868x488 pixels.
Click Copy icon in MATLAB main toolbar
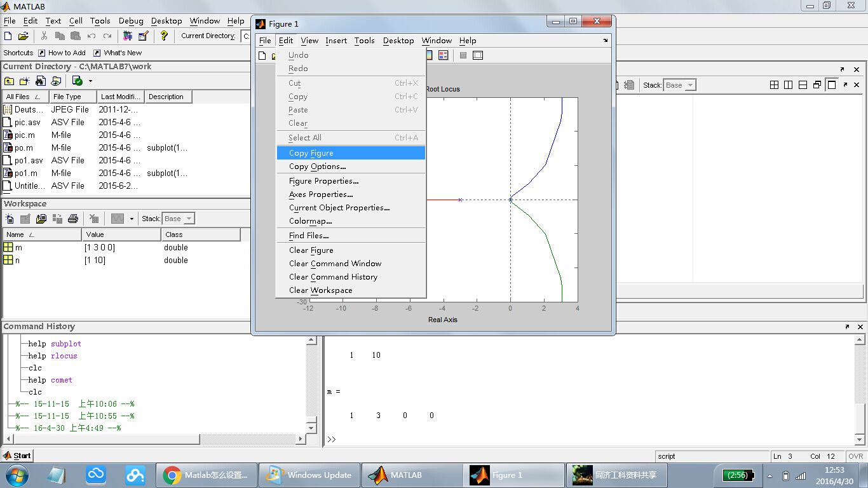pos(60,36)
